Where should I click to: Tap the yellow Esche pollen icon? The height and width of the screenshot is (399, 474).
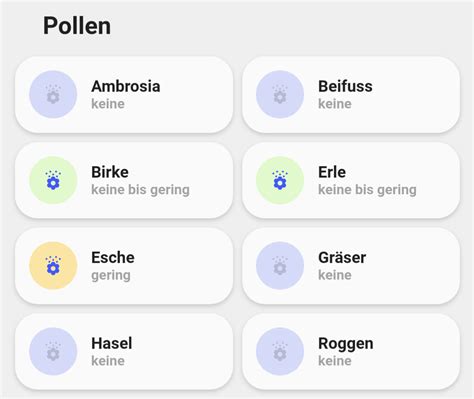[x=53, y=266]
